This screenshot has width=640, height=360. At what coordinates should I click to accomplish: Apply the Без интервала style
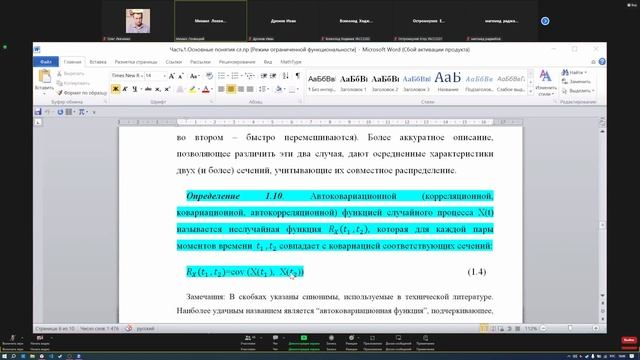[x=322, y=82]
